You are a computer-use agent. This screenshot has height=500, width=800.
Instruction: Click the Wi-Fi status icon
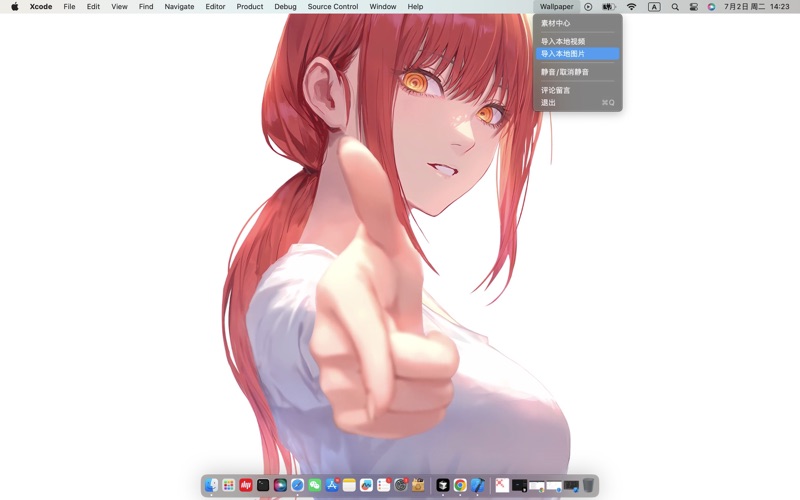click(x=631, y=7)
